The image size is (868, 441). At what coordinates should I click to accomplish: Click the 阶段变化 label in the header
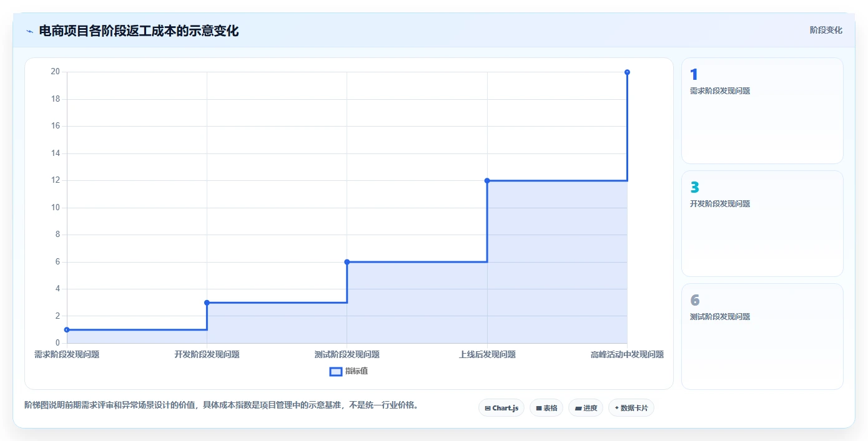pyautogui.click(x=826, y=30)
